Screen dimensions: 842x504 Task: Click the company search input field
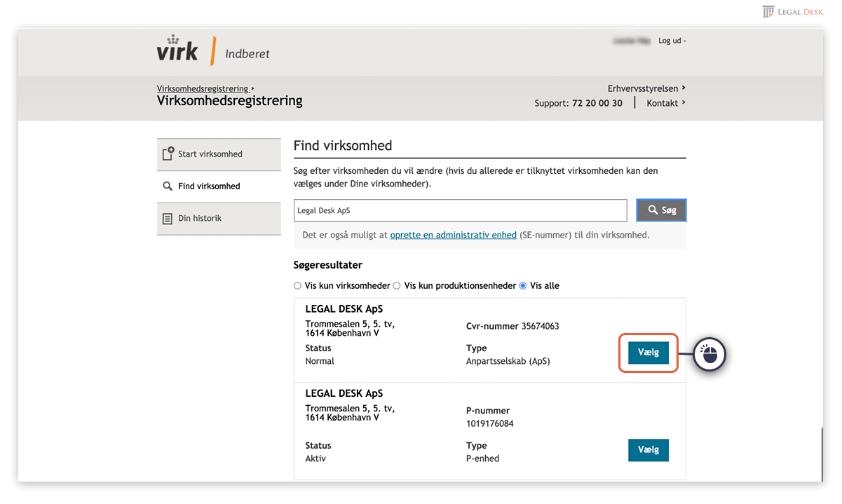(x=460, y=210)
